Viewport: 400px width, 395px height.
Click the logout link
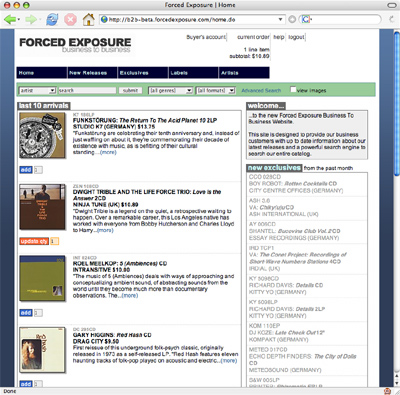tap(296, 37)
